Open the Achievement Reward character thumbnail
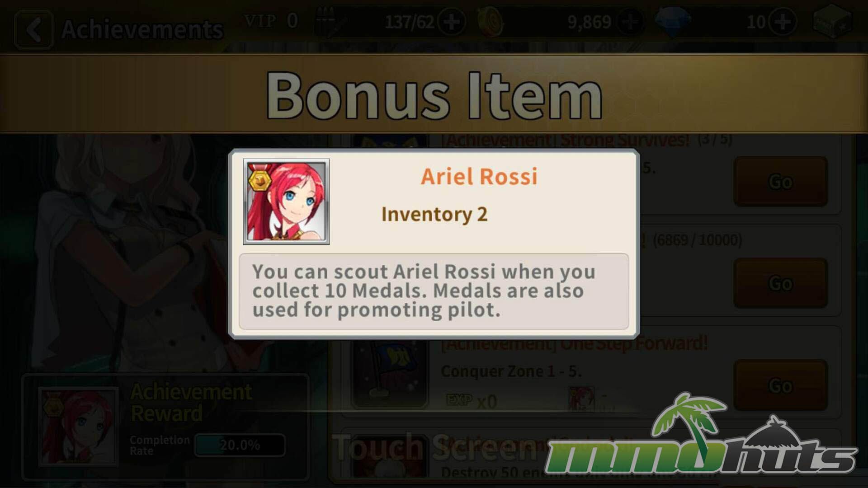This screenshot has height=488, width=868. tap(78, 427)
